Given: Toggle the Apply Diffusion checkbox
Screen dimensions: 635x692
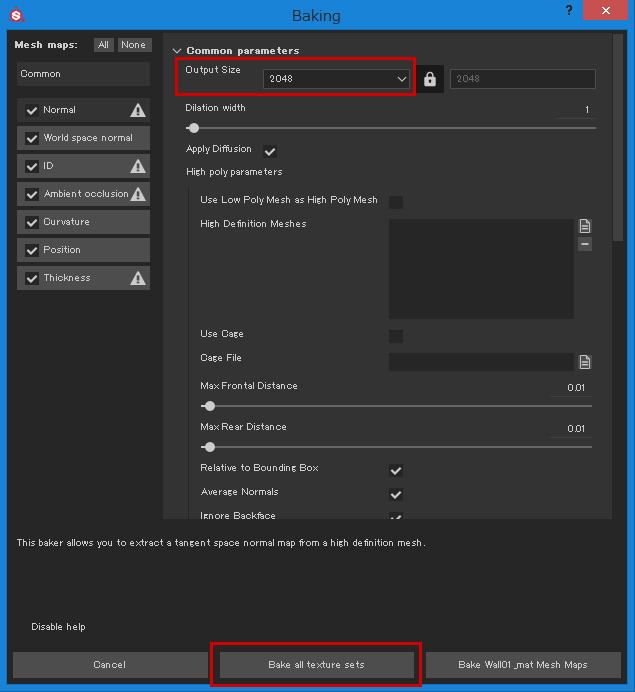Looking at the screenshot, I should [270, 151].
